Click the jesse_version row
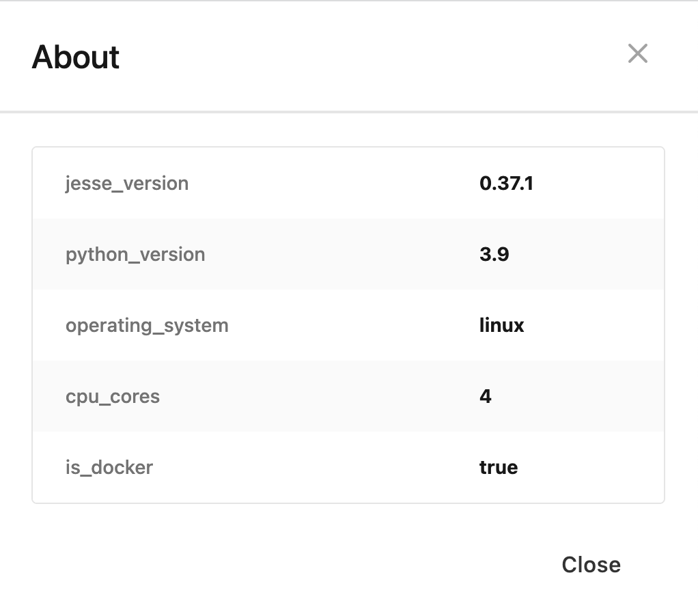Viewport: 698px width, 616px height. point(348,183)
